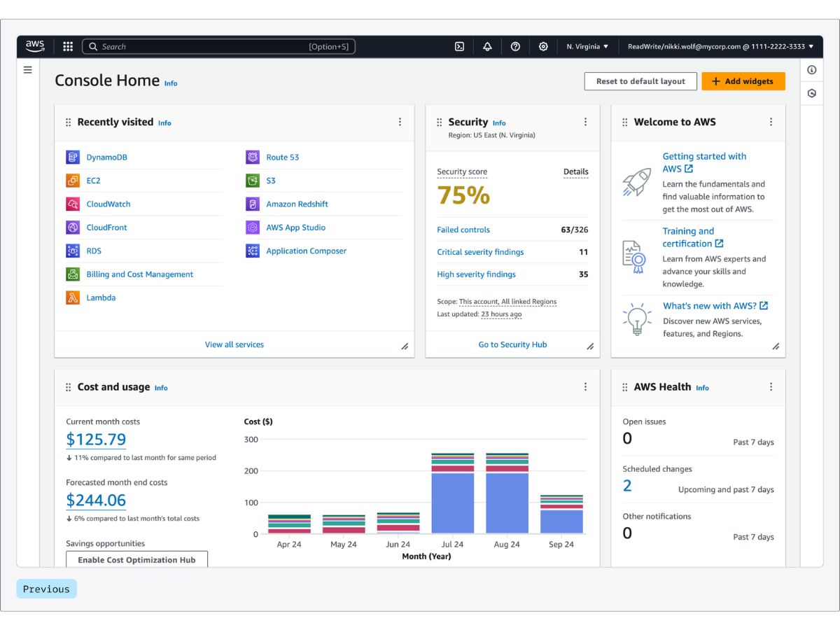
Task: Open the AWS Health widget options menu
Action: click(771, 386)
